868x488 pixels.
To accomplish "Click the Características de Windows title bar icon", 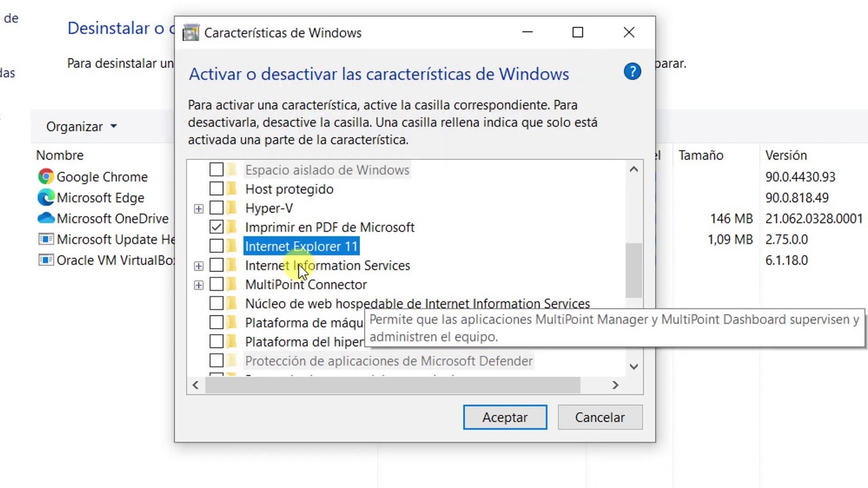I will point(191,33).
